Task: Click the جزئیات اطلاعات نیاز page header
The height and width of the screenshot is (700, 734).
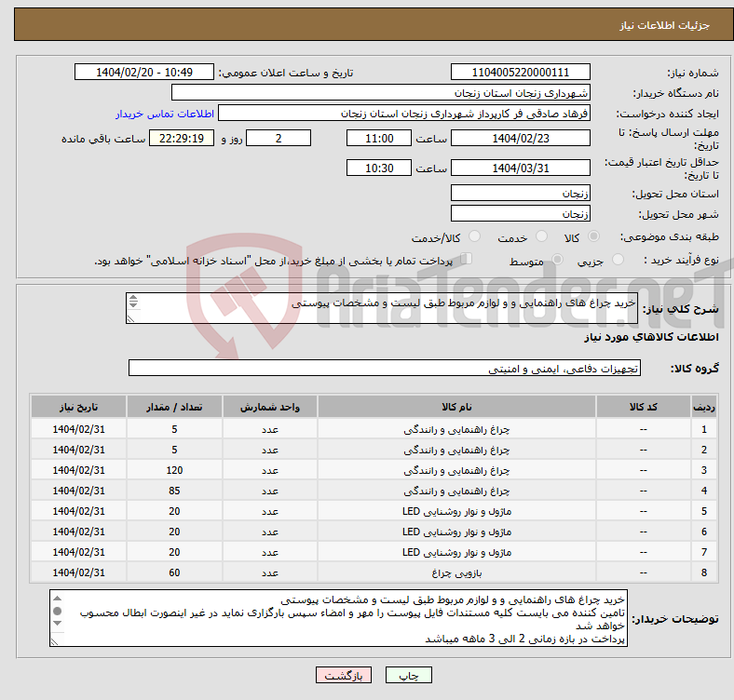Action: (x=664, y=25)
